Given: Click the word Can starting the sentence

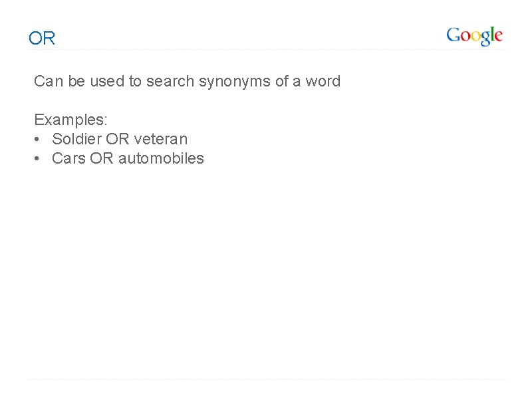Looking at the screenshot, I should [x=49, y=81].
